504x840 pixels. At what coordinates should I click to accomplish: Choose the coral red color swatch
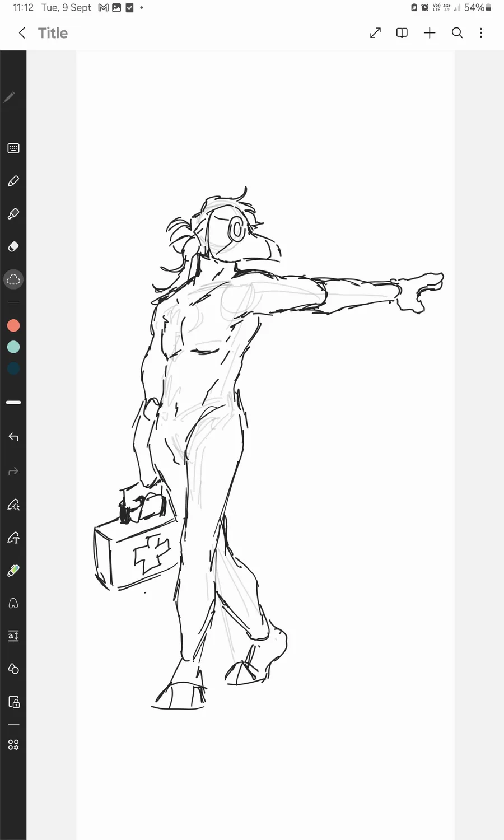[13, 325]
